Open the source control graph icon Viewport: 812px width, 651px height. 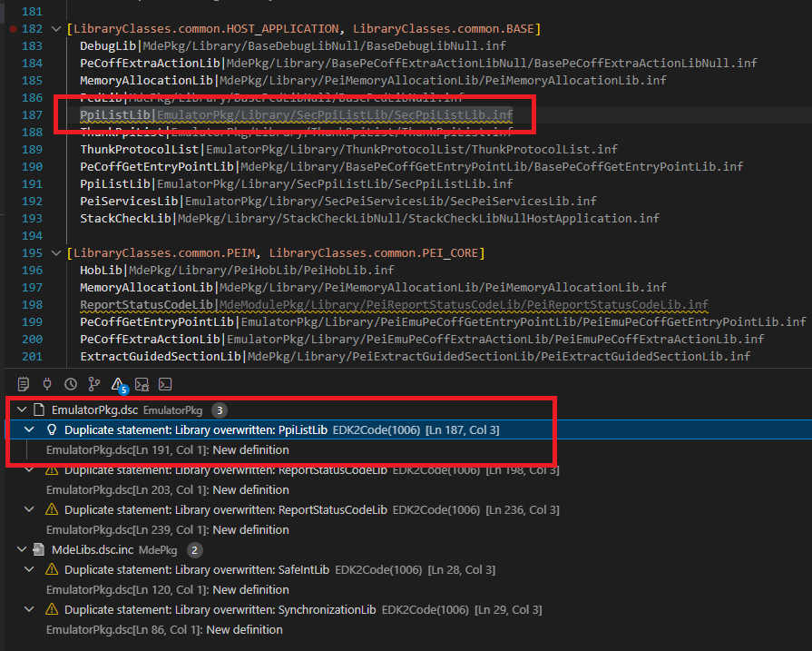pos(94,384)
